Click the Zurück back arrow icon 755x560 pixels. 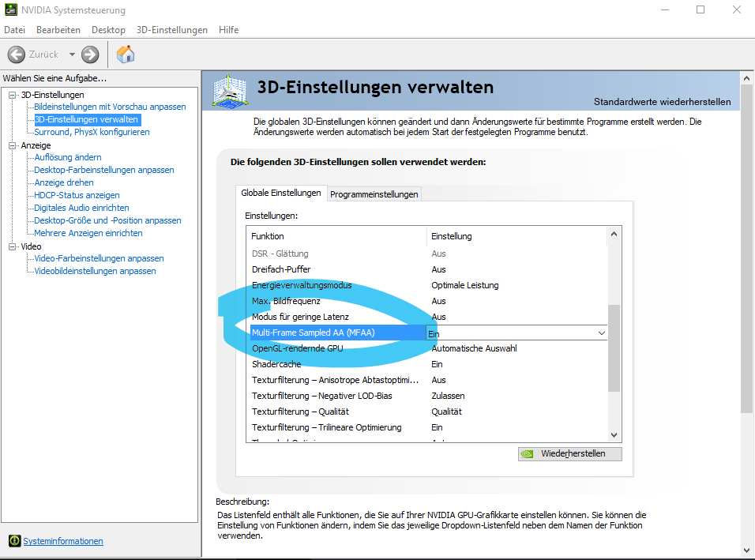(x=17, y=54)
